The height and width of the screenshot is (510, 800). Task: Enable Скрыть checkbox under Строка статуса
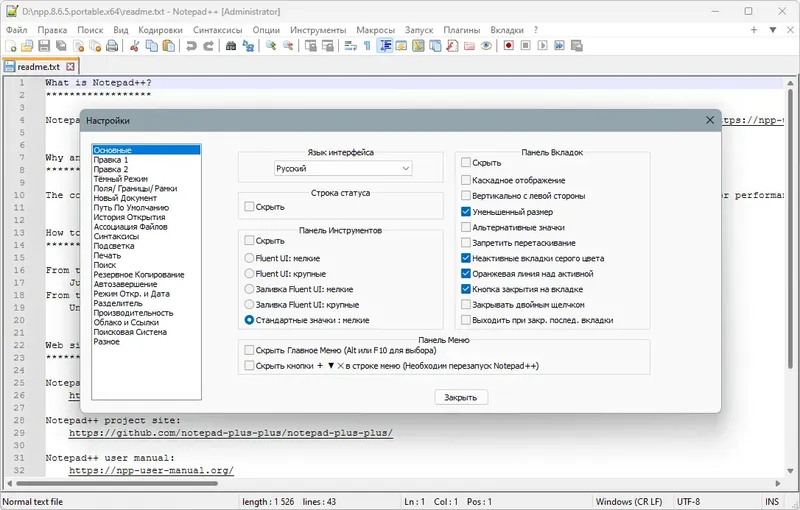[249, 207]
